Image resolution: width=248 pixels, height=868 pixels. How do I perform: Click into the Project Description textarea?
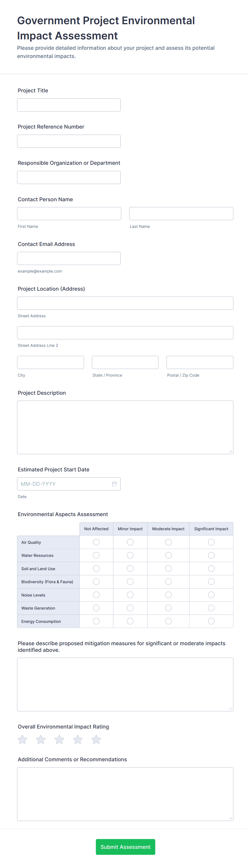click(x=125, y=427)
